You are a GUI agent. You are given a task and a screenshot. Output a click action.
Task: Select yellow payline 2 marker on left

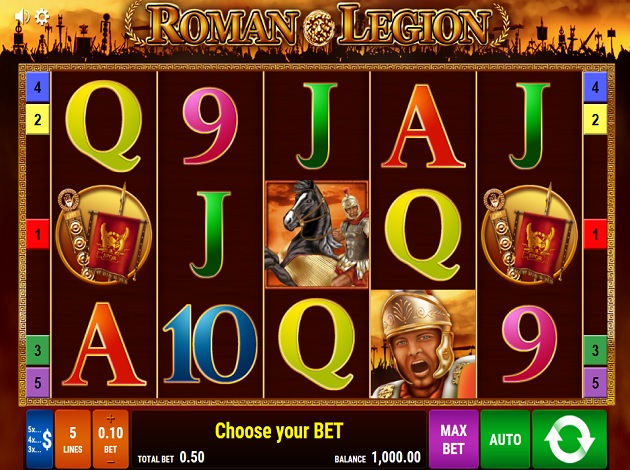[x=37, y=119]
